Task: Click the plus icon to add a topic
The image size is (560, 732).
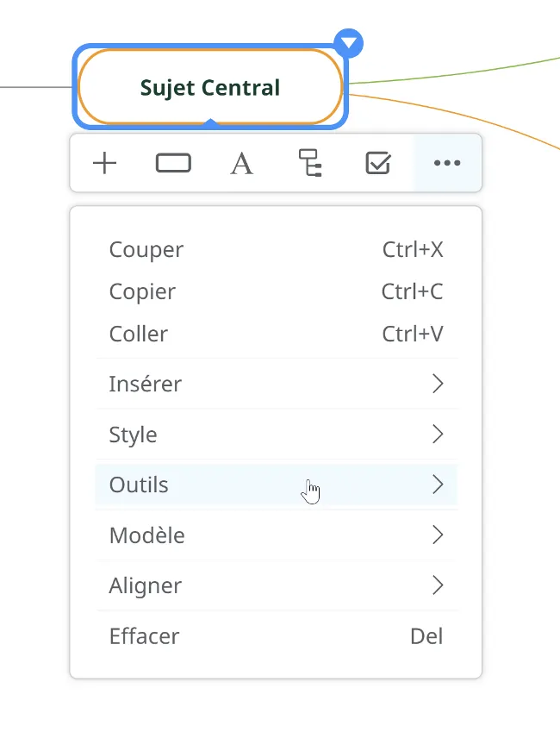Action: [x=104, y=164]
